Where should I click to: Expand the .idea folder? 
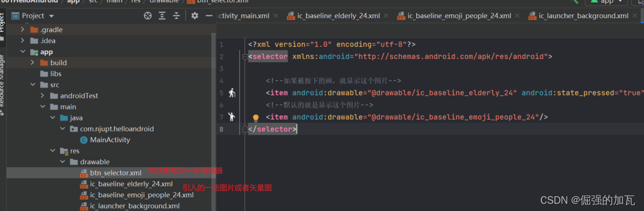23,41
